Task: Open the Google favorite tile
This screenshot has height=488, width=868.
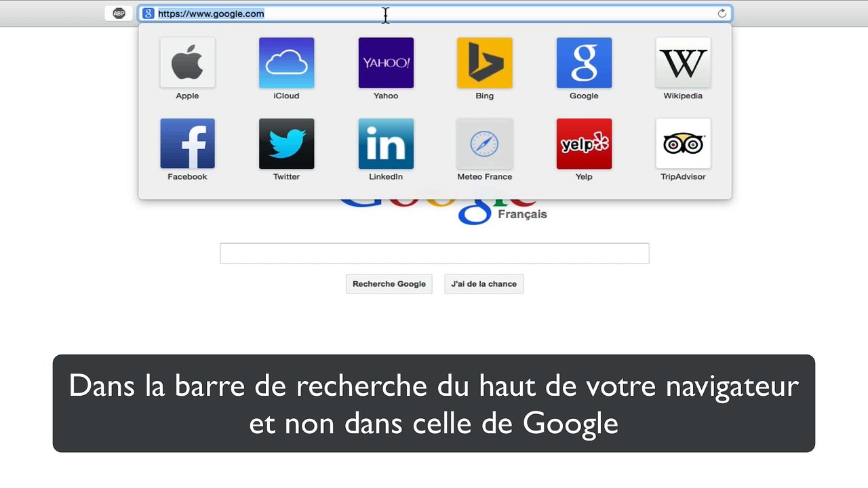Action: (x=584, y=63)
